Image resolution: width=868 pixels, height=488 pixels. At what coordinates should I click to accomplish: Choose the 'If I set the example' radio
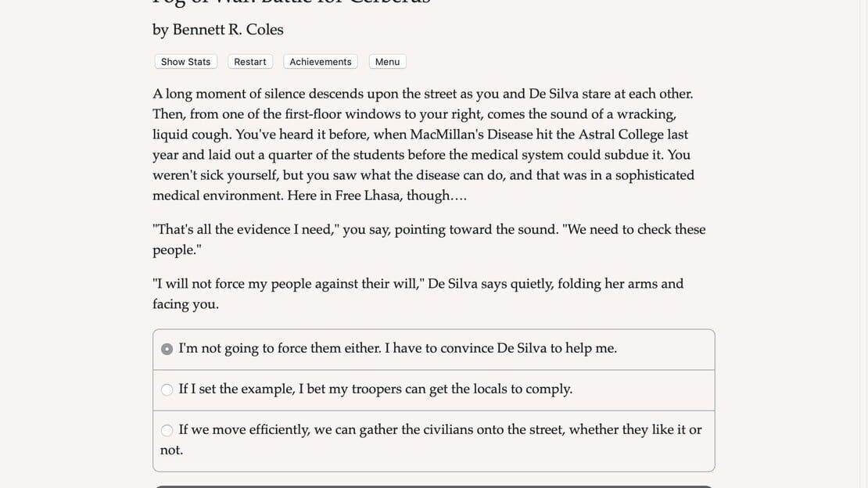coord(167,389)
